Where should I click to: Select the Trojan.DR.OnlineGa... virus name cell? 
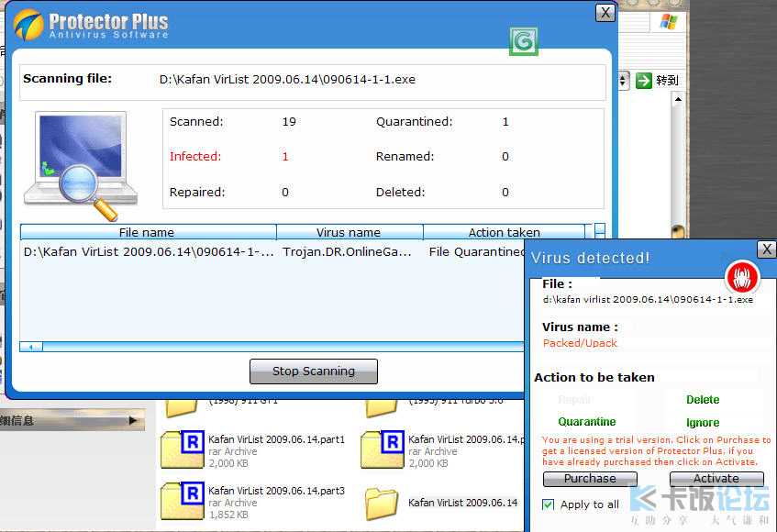pos(347,251)
